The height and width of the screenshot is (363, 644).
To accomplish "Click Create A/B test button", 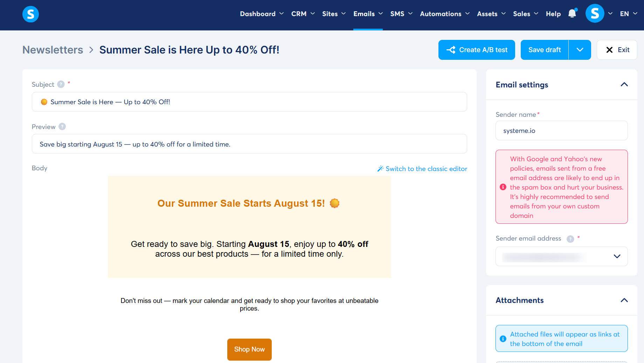I will 477,50.
